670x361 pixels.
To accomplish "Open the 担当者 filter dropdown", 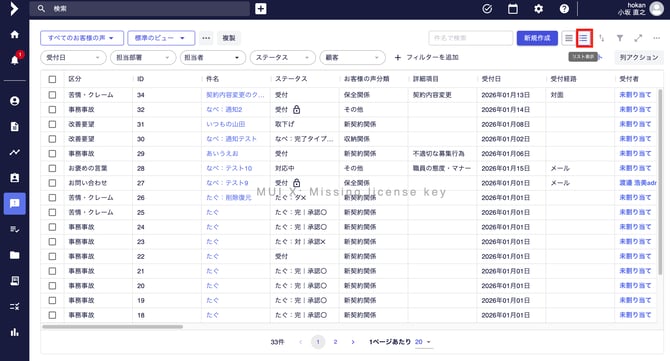I will coord(213,57).
